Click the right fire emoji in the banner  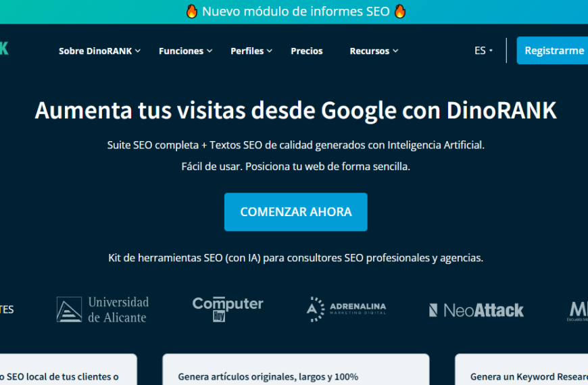coord(400,11)
